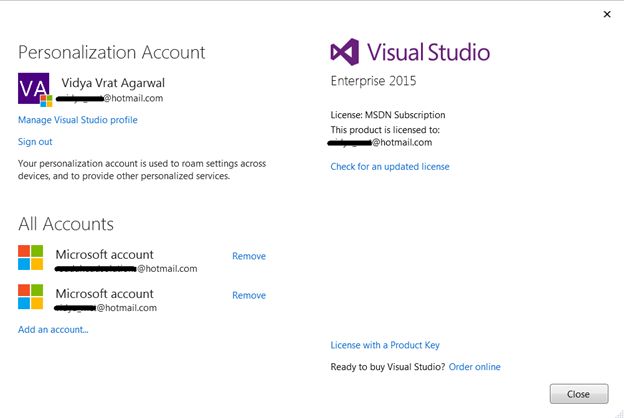Click the X icon at top-right of dialog

click(607, 14)
